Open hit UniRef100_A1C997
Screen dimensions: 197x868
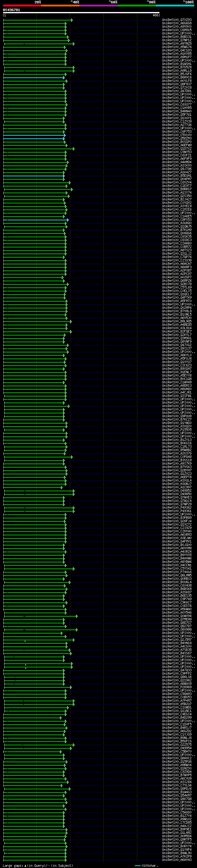(x=177, y=487)
